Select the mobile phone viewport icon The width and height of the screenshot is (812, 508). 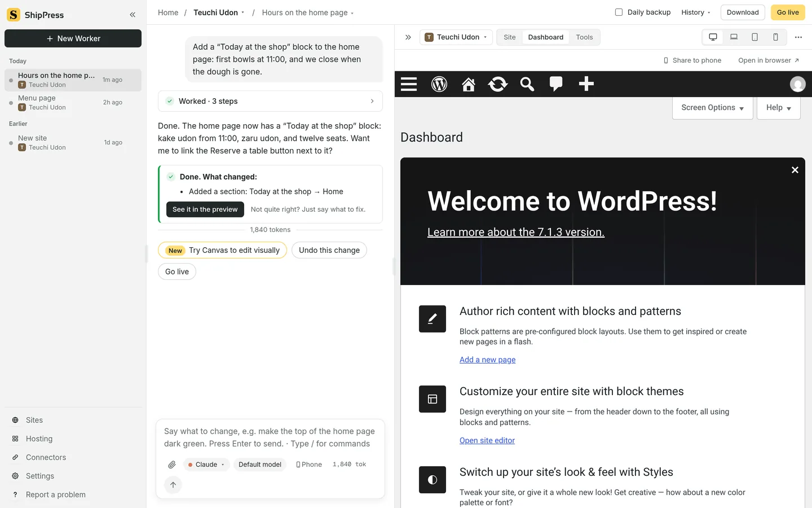(x=775, y=37)
